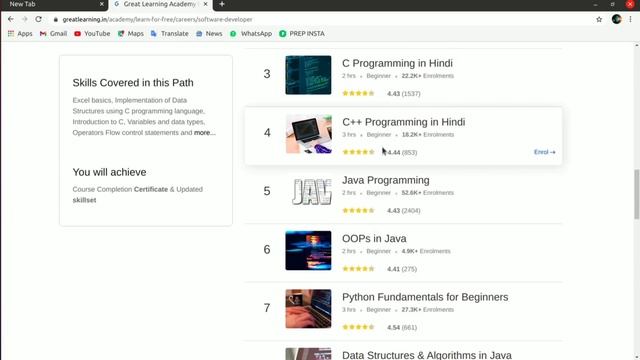Click Data Structures & Algorithms in Java title
Image resolution: width=640 pixels, height=360 pixels.
coord(427,355)
